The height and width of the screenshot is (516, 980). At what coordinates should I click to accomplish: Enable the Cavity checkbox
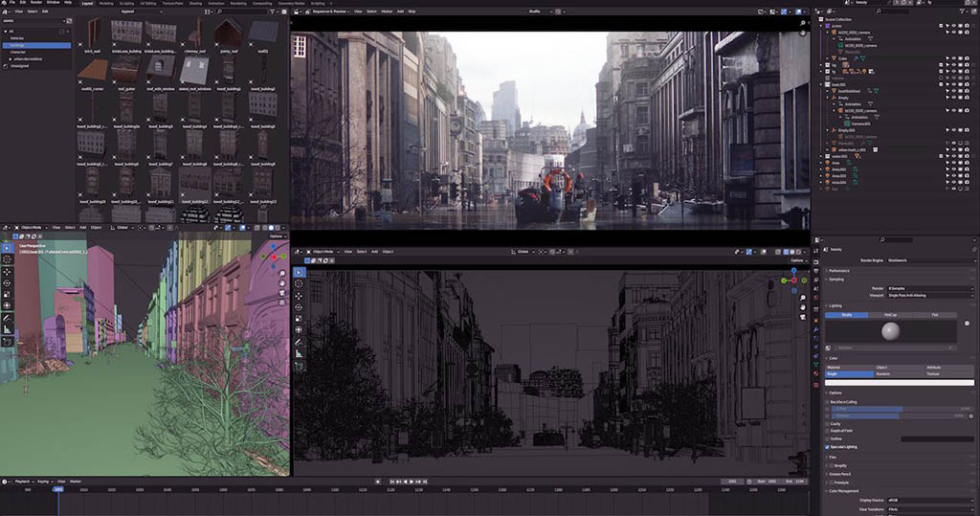tap(828, 424)
